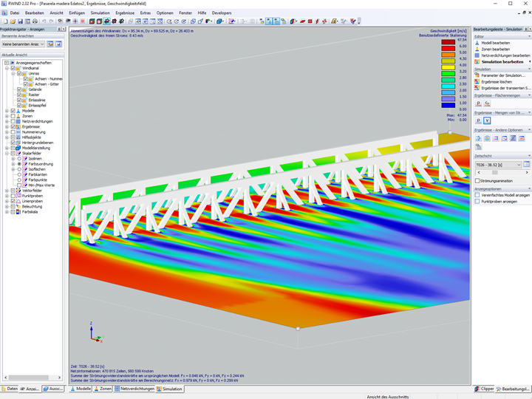The width and height of the screenshot is (532, 399).
Task: Open the Extras menu
Action: (146, 13)
